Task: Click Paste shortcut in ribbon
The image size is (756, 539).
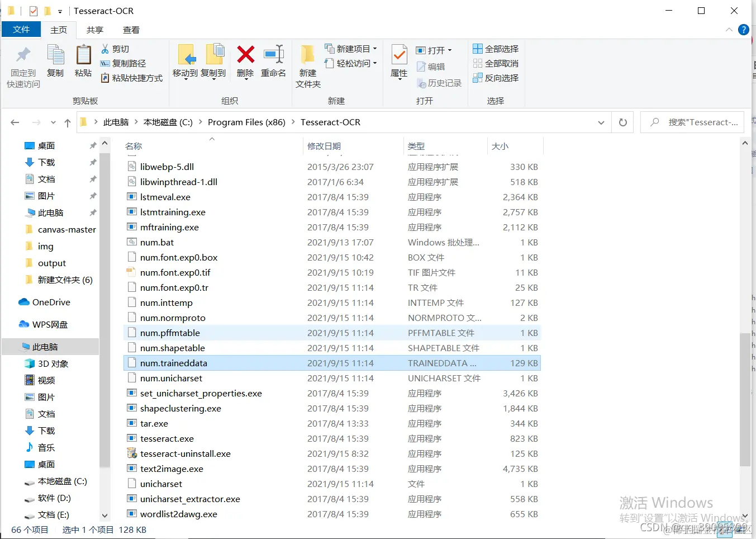Action: coord(131,78)
